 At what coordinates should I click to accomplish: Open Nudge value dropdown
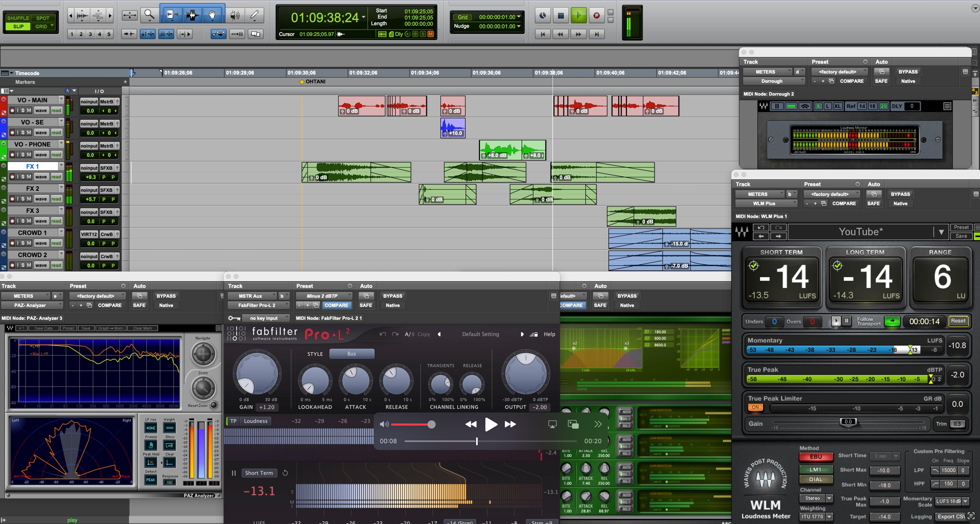click(518, 26)
